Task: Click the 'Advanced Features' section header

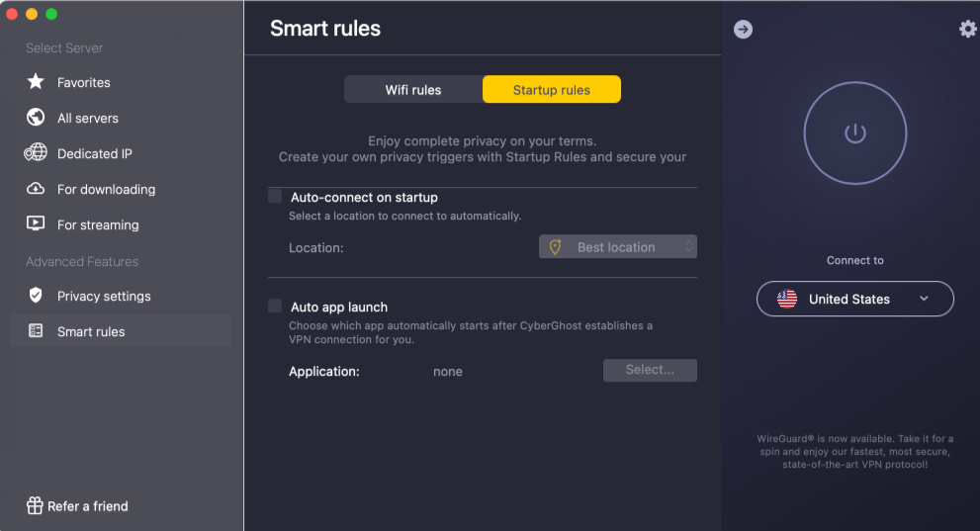Action: pyautogui.click(x=82, y=261)
